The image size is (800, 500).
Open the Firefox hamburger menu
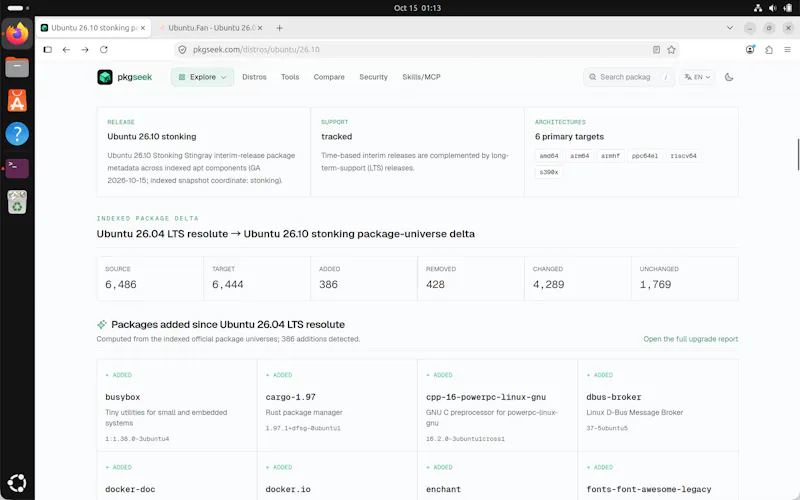(x=787, y=49)
